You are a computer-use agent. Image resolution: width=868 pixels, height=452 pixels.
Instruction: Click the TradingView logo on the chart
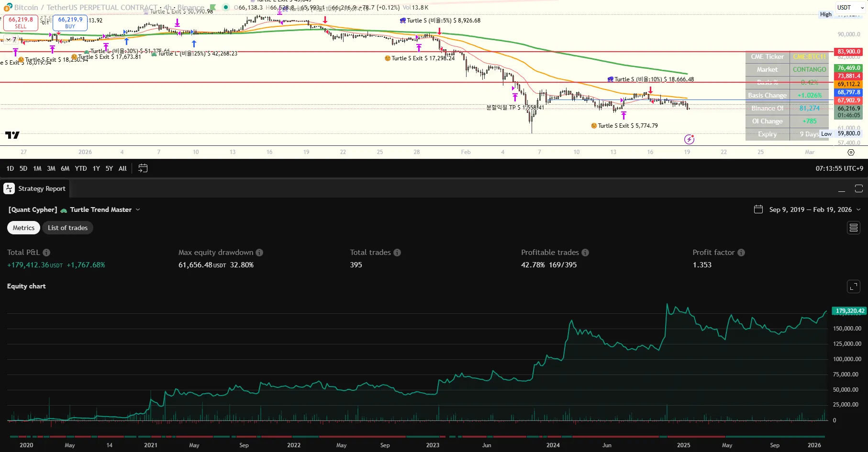click(x=12, y=135)
